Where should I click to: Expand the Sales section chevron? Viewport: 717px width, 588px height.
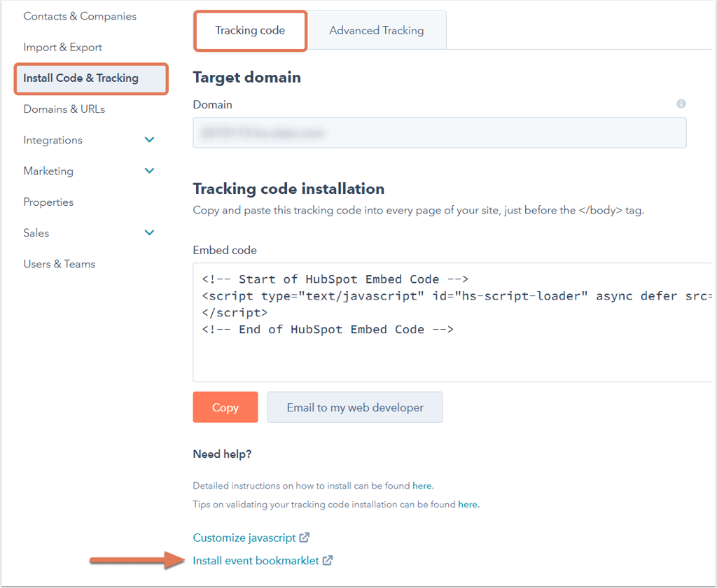point(149,232)
